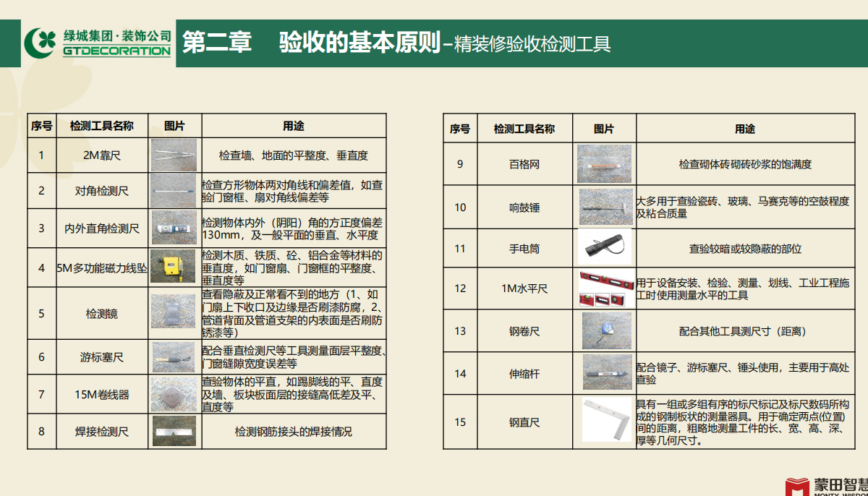
Task: Click the 检测工具名称 header in right table
Action: point(524,129)
